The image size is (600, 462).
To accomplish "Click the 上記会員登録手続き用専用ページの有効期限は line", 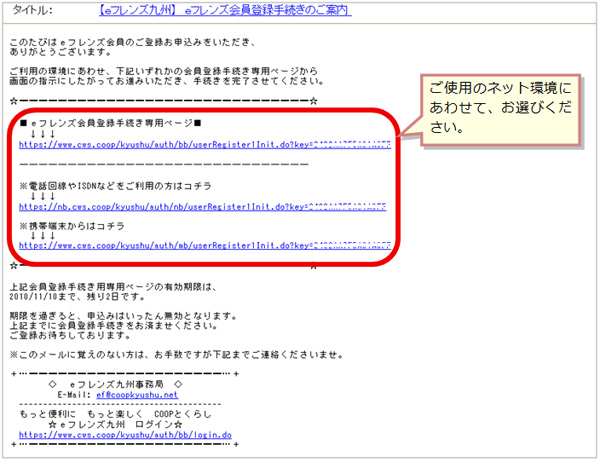I will (x=113, y=287).
